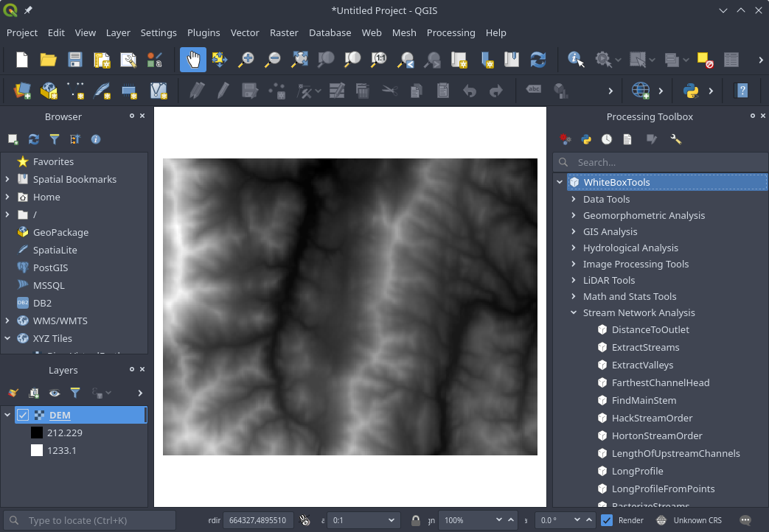Toggle the DEM layer visibility checkbox
Image resolution: width=769 pixels, height=532 pixels.
tap(23, 415)
